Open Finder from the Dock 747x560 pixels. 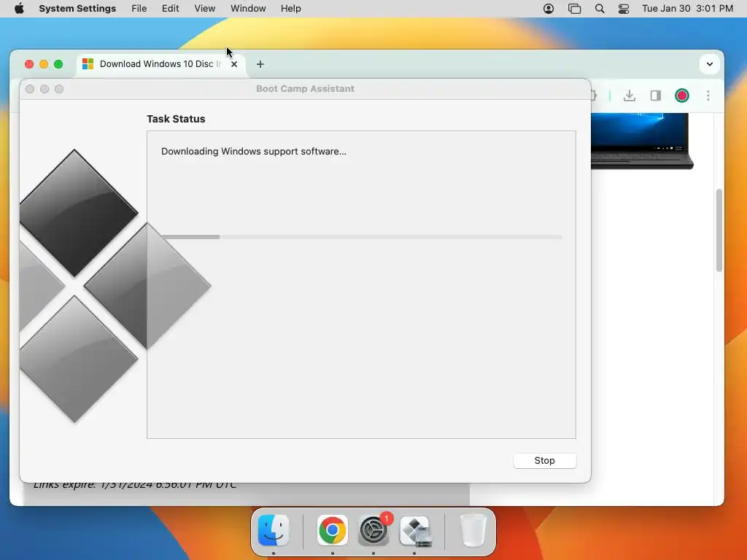(274, 530)
